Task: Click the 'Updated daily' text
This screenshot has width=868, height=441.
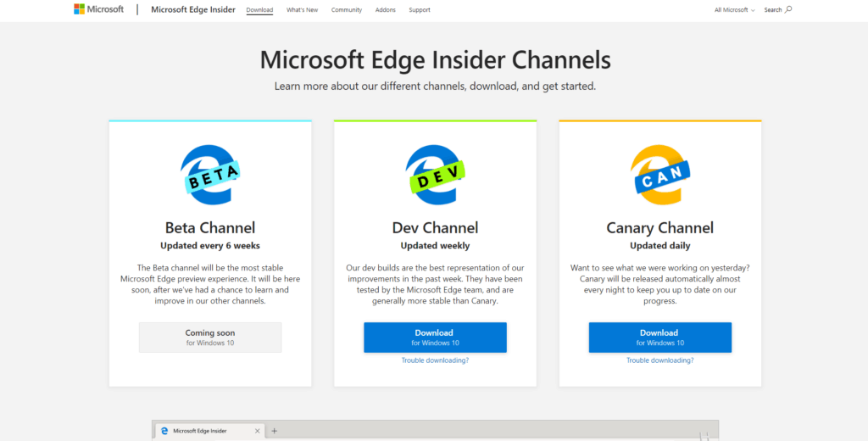Action: pos(659,245)
